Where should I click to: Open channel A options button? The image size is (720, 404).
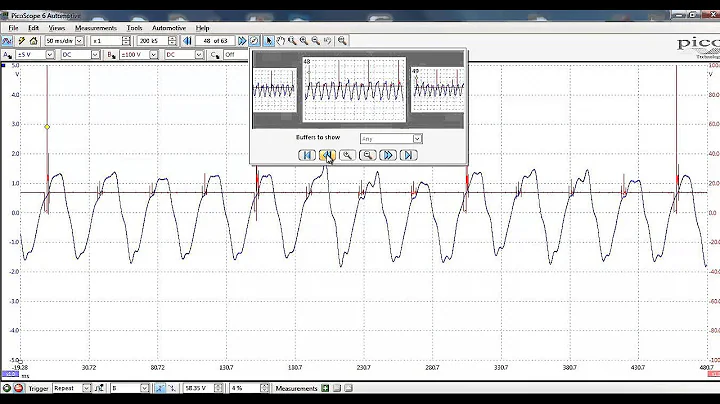pyautogui.click(x=7, y=55)
